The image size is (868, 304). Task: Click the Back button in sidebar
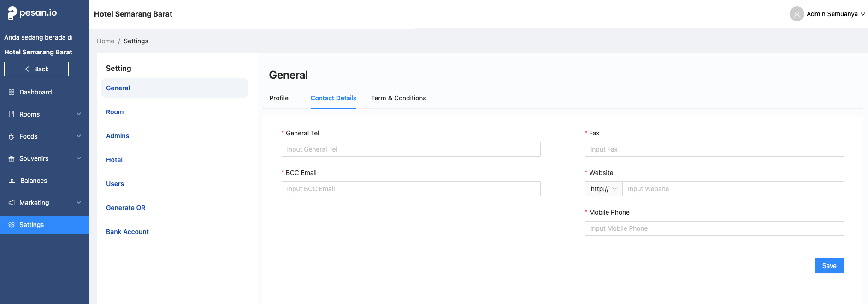point(36,69)
